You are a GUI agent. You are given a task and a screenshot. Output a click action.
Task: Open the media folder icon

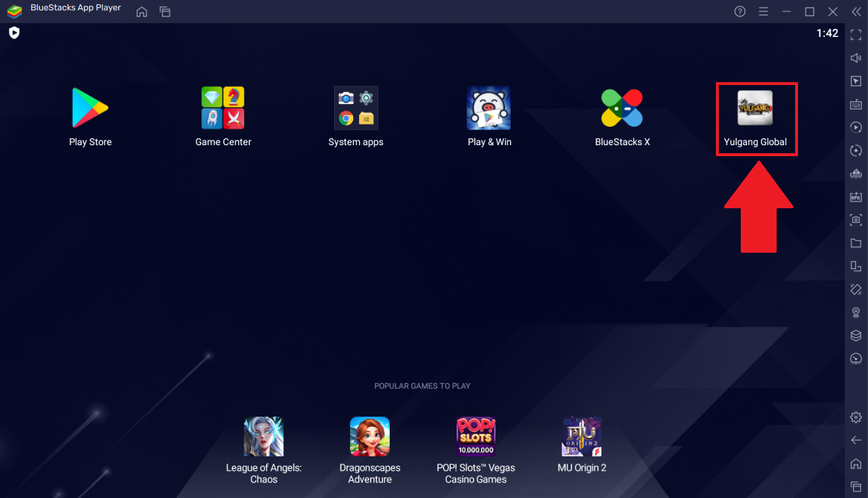pyautogui.click(x=856, y=243)
